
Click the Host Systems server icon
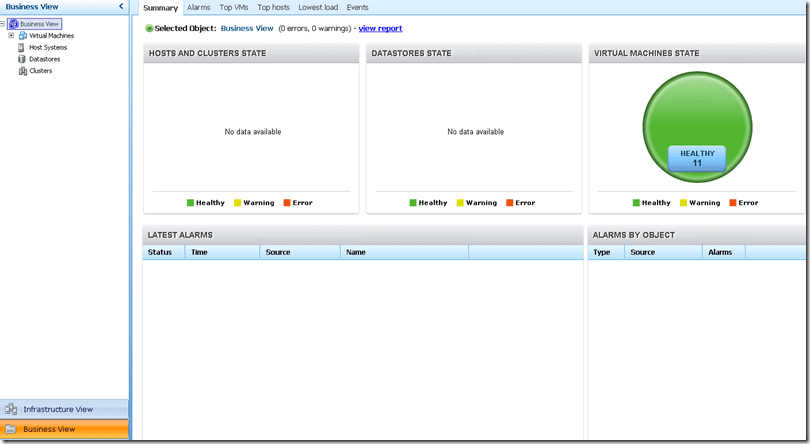pyautogui.click(x=22, y=47)
